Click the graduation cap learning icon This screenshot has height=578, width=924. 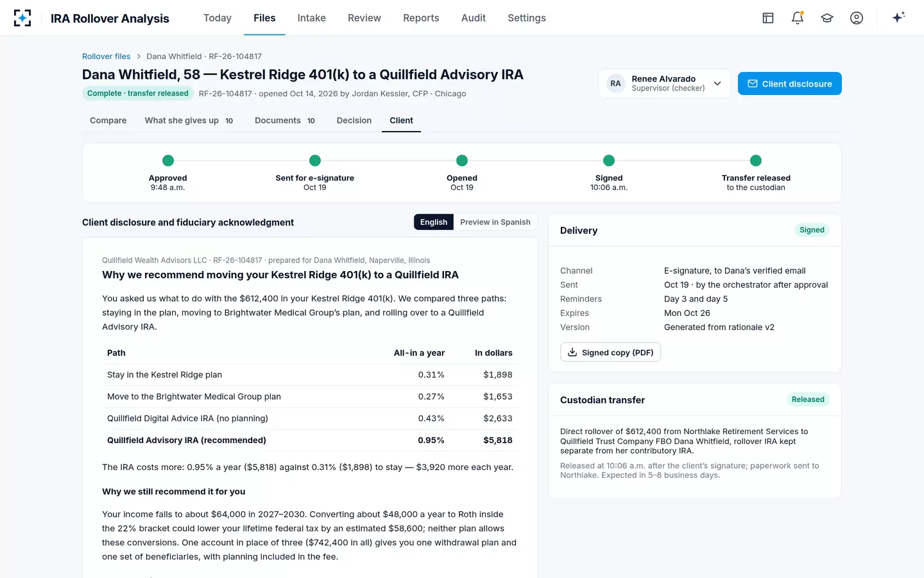(x=827, y=18)
